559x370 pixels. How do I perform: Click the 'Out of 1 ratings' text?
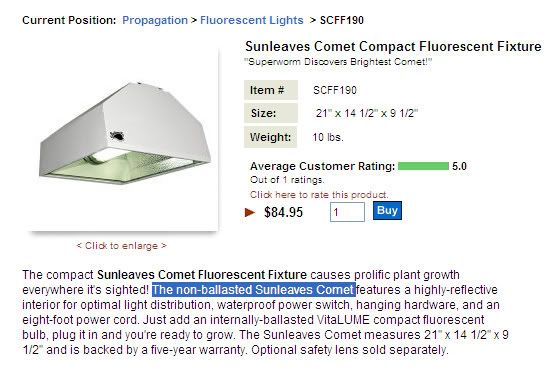click(x=287, y=180)
